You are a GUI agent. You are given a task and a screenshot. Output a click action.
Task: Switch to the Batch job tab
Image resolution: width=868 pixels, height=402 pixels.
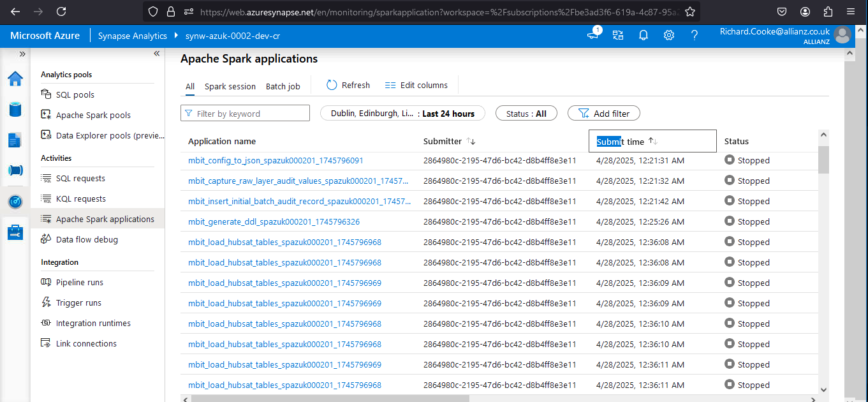(283, 86)
